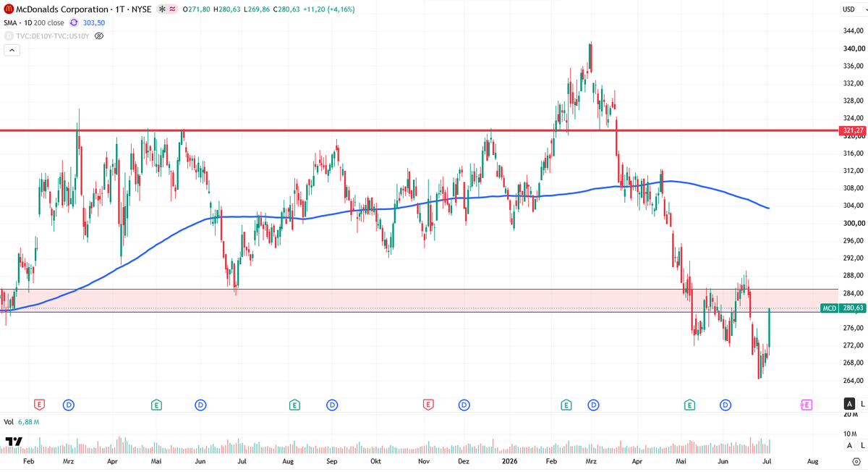868x472 pixels.
Task: Click the McDonalds logo icon in the legend
Action: coord(9,9)
